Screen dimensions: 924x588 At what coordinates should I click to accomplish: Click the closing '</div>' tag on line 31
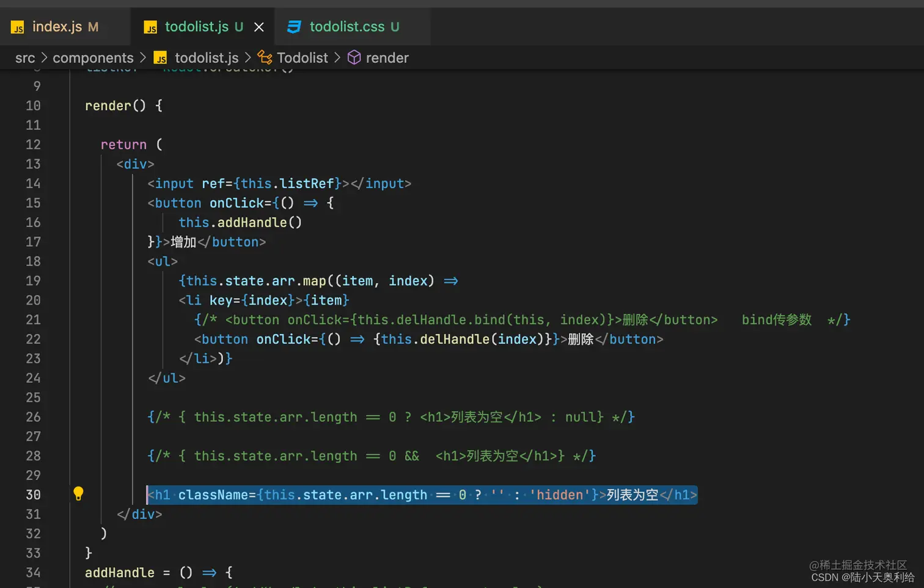coord(139,515)
